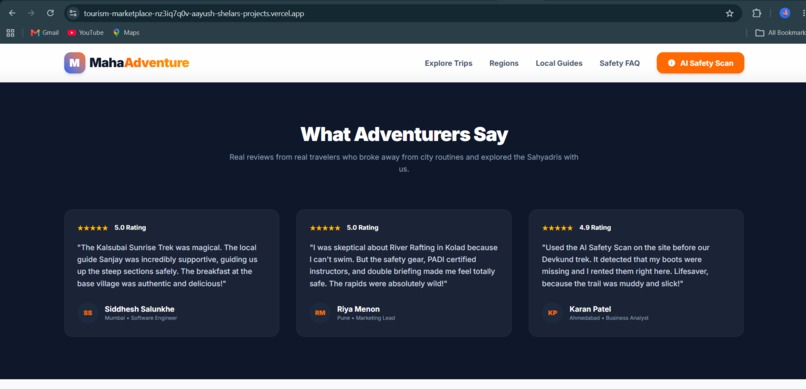Click the MahaAdventure brand name

click(139, 63)
